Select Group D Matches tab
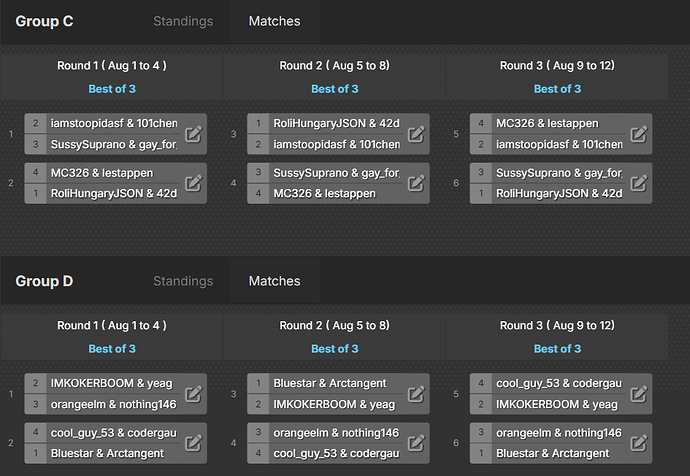Screen dimensions: 690x476 coord(275,281)
